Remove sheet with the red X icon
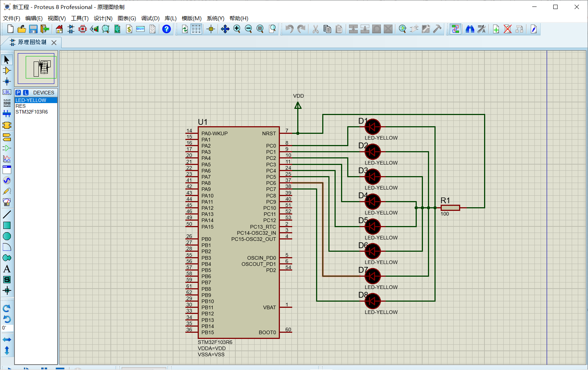The width and height of the screenshot is (588, 370). 508,29
